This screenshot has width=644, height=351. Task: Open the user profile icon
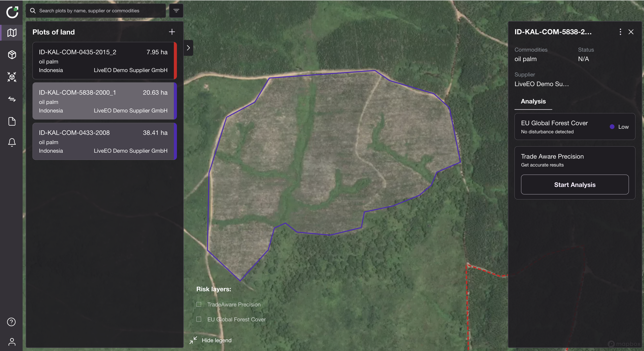(12, 342)
